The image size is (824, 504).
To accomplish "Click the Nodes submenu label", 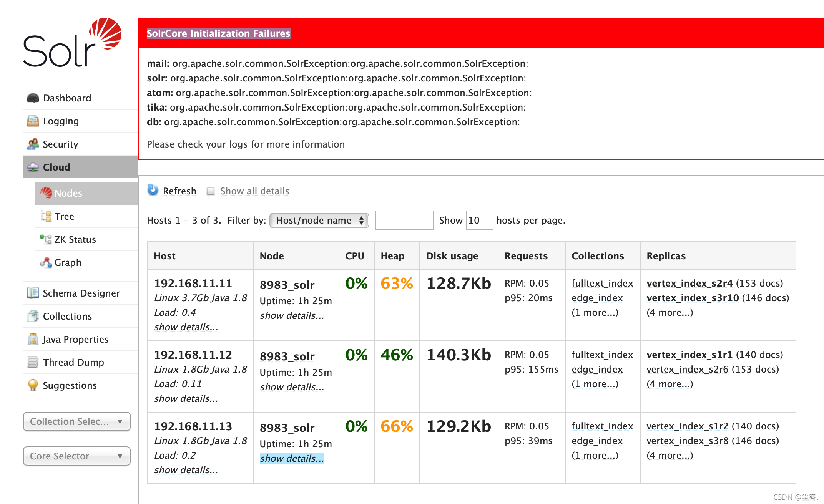I will pyautogui.click(x=68, y=193).
